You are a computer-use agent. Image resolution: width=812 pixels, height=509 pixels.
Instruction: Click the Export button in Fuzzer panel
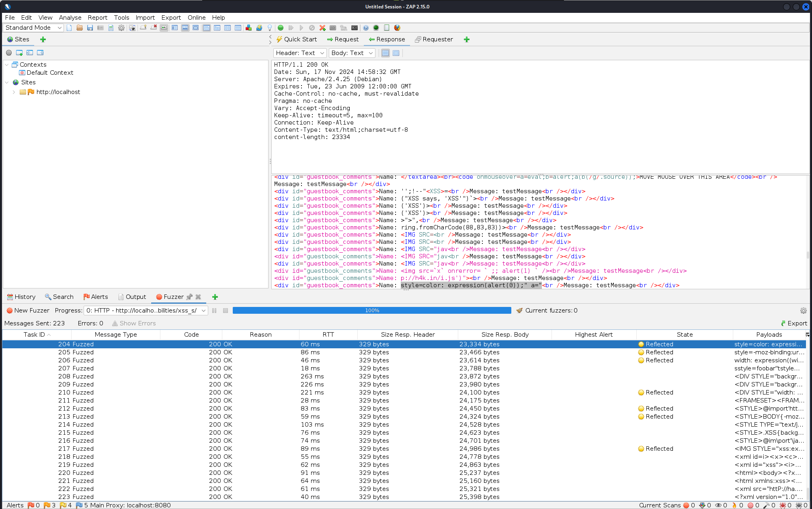(x=794, y=323)
